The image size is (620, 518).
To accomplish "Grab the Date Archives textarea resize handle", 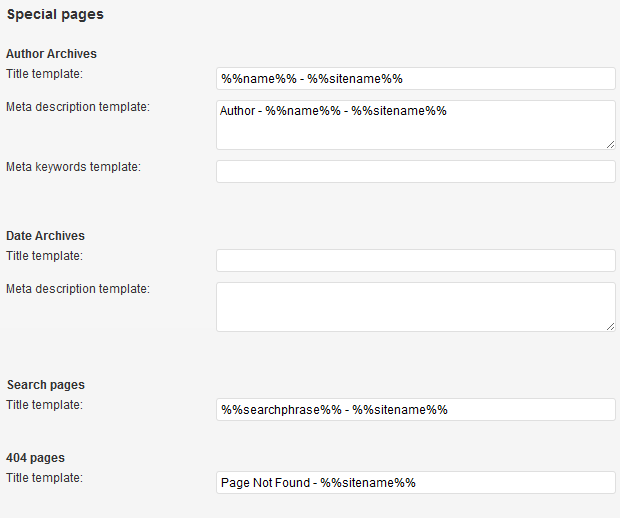I will [x=610, y=326].
